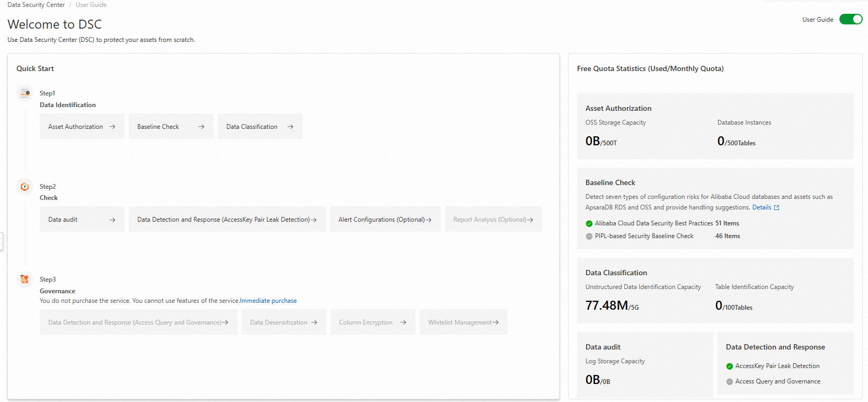
Task: Click the Data audit quota card title
Action: pyautogui.click(x=603, y=347)
